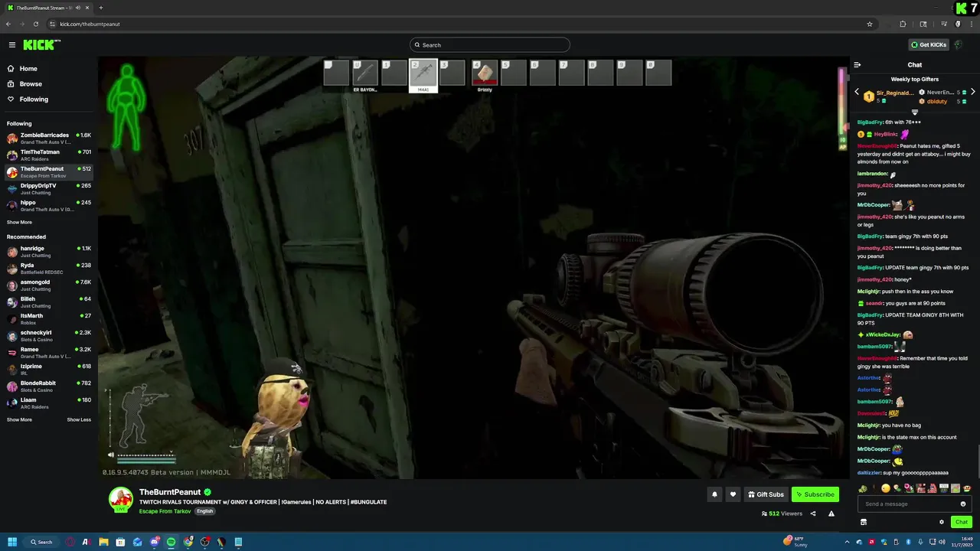Open Browse in sidebar

pyautogui.click(x=31, y=84)
